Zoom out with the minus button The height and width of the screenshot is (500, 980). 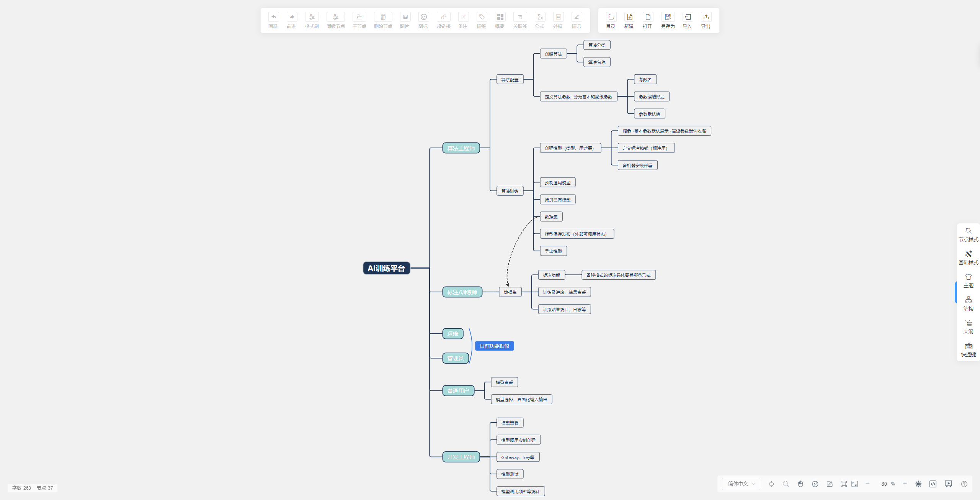click(x=868, y=484)
